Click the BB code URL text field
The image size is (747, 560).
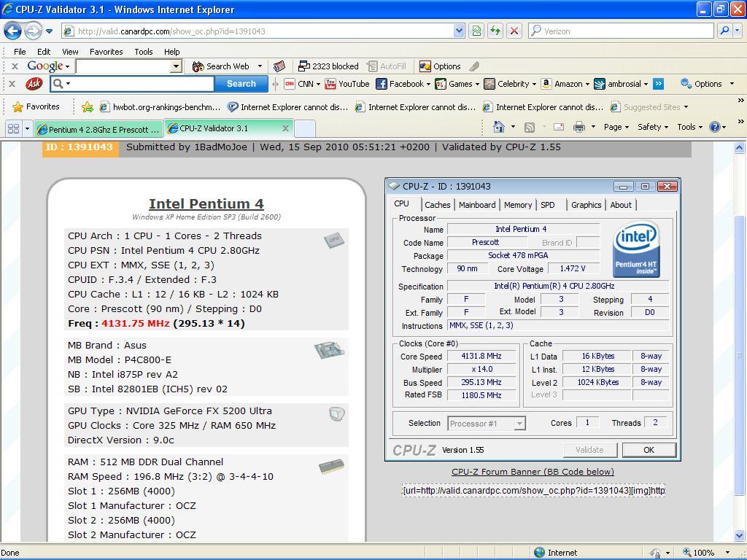point(533,491)
